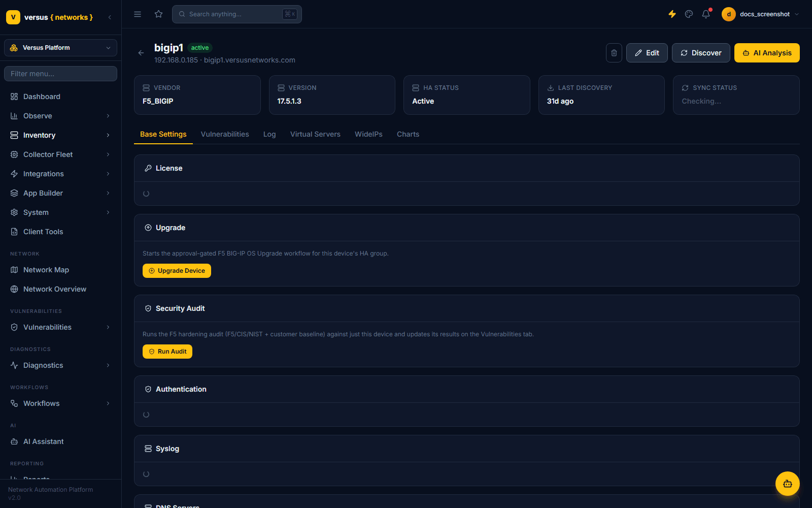Image resolution: width=812 pixels, height=508 pixels.
Task: Expand the Workflows menu
Action: coord(61,403)
